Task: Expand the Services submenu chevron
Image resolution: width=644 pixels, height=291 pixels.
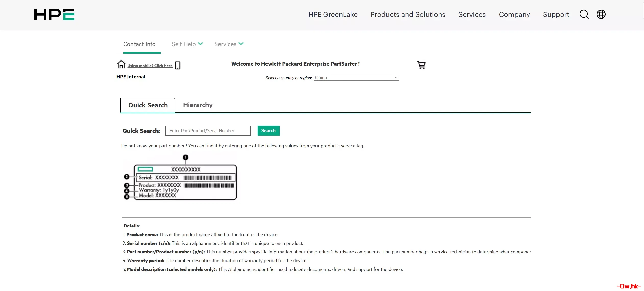Action: (x=241, y=44)
